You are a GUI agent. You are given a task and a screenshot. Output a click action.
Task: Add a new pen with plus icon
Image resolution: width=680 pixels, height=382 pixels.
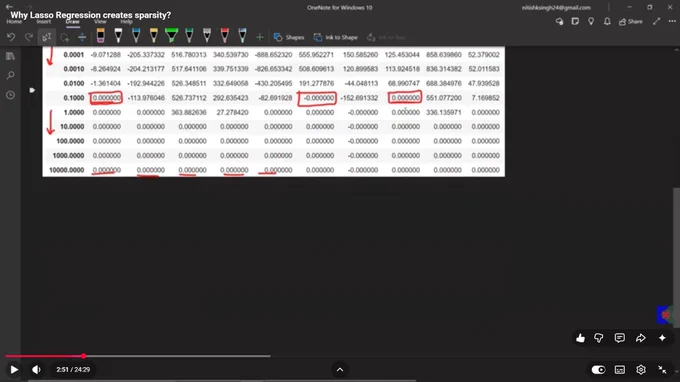(x=259, y=38)
